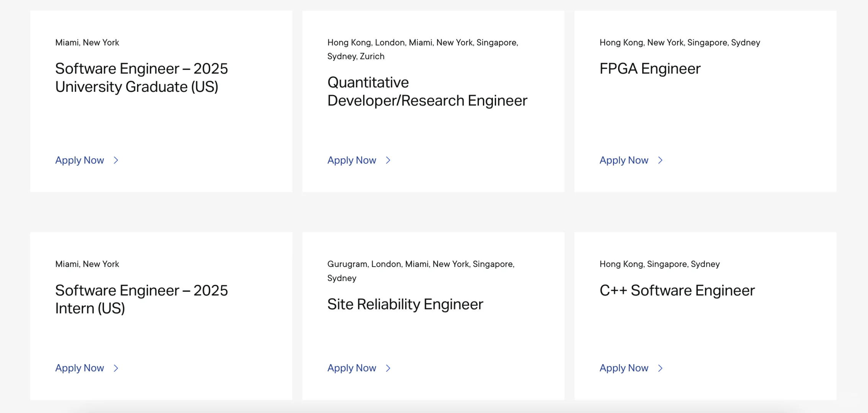Select Software Engineer – 2025 Intern (US) title

[x=141, y=299]
